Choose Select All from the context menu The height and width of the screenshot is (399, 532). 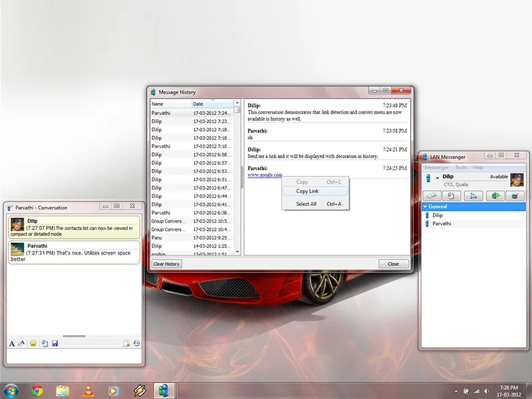click(x=306, y=204)
